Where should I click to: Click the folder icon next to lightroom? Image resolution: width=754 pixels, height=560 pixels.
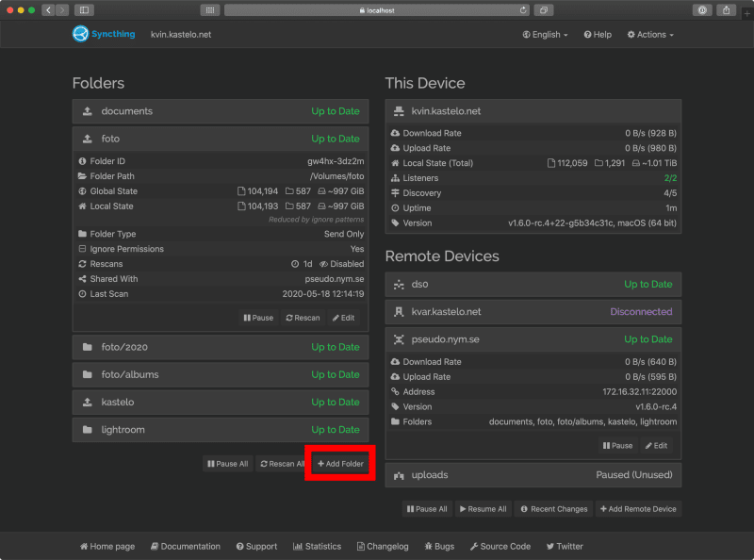[x=87, y=430]
